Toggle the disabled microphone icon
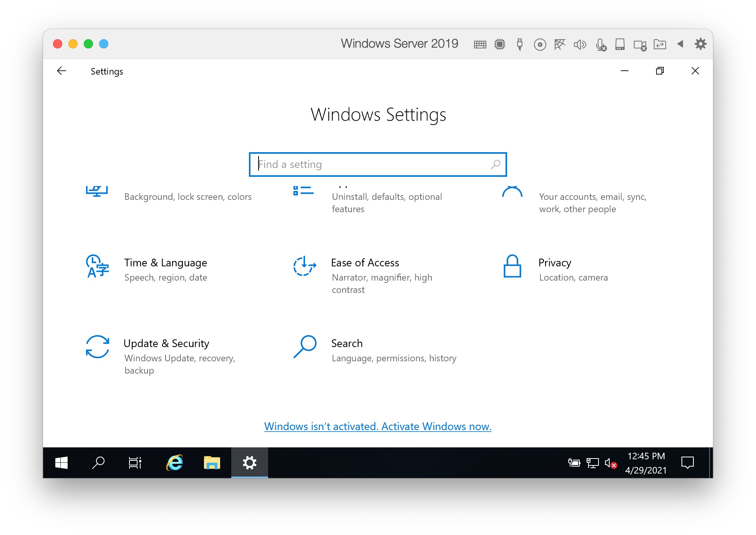The height and width of the screenshot is (535, 756). click(x=601, y=45)
